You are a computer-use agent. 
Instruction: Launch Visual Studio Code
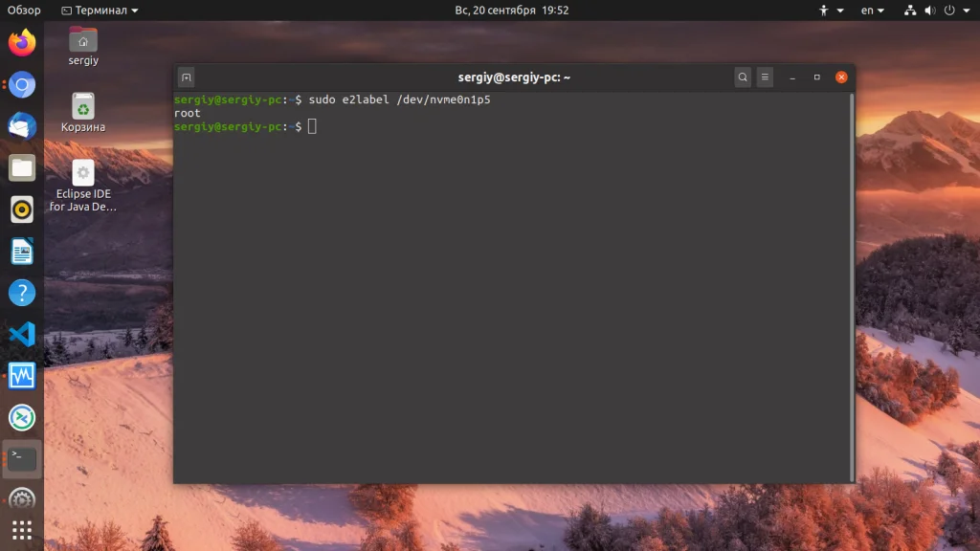tap(22, 334)
